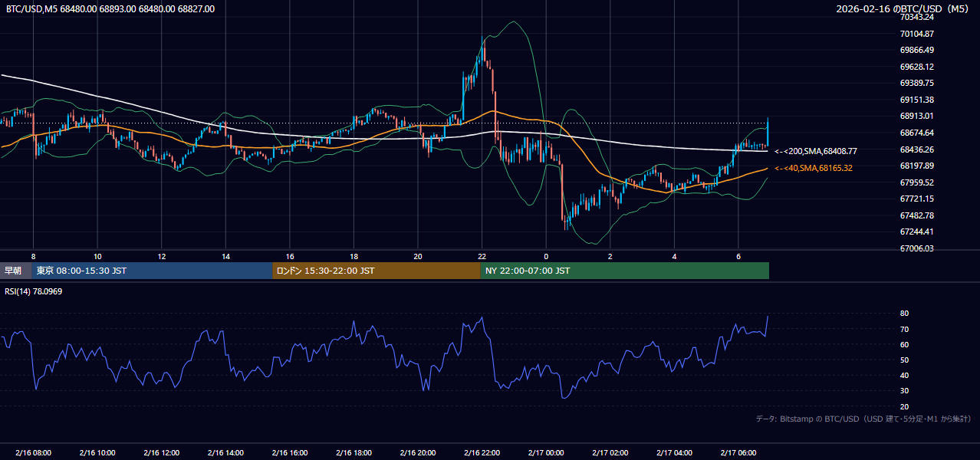This screenshot has height=460, width=980.
Task: Click price axis label 68913.01
Action: coord(916,116)
